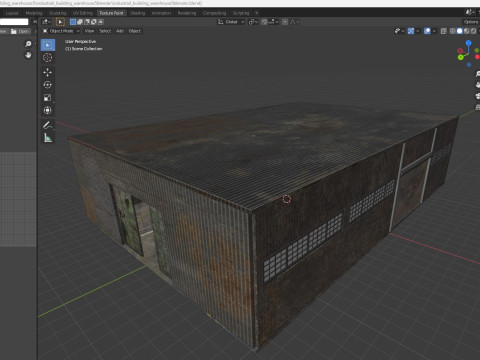480x360 pixels.
Task: Click the blue Z axis on navigation gizmo
Action: tap(469, 43)
